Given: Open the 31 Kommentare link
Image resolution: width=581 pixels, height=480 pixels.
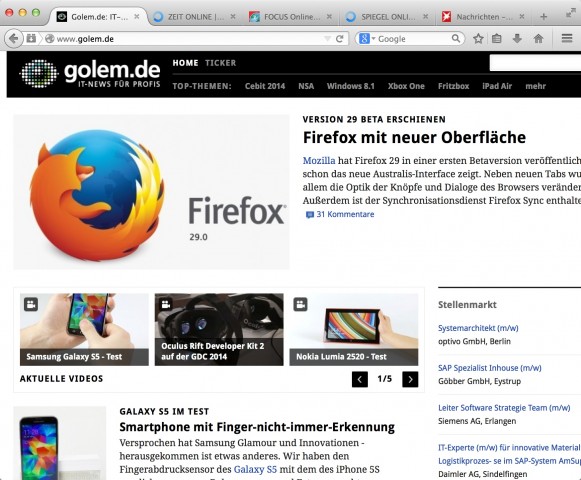Looking at the screenshot, I should click(345, 214).
